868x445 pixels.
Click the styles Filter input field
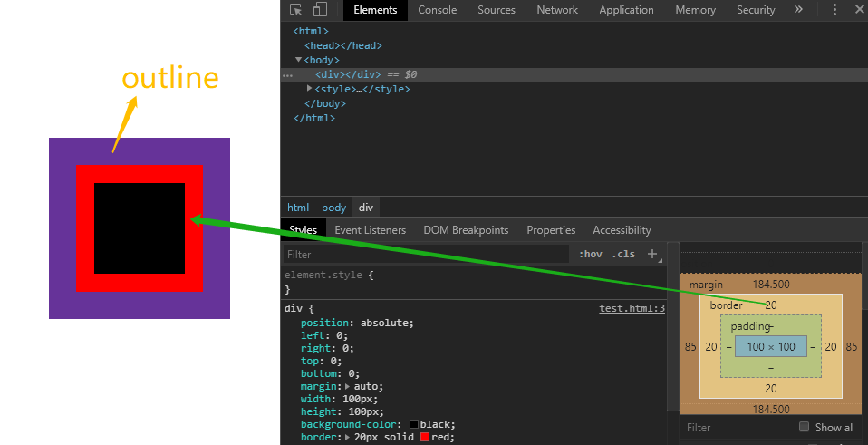point(426,254)
